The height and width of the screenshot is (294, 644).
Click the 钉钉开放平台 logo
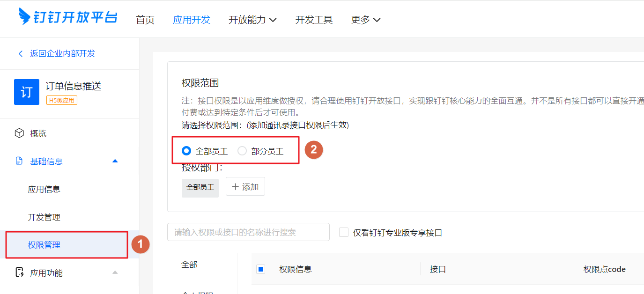[x=67, y=17]
